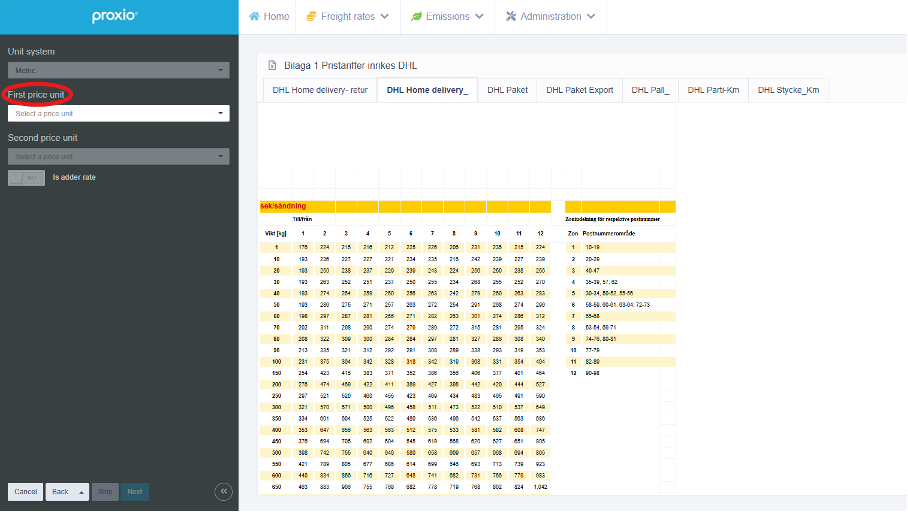The image size is (908, 512).
Task: Open the Back button arrow menu
Action: (x=82, y=492)
